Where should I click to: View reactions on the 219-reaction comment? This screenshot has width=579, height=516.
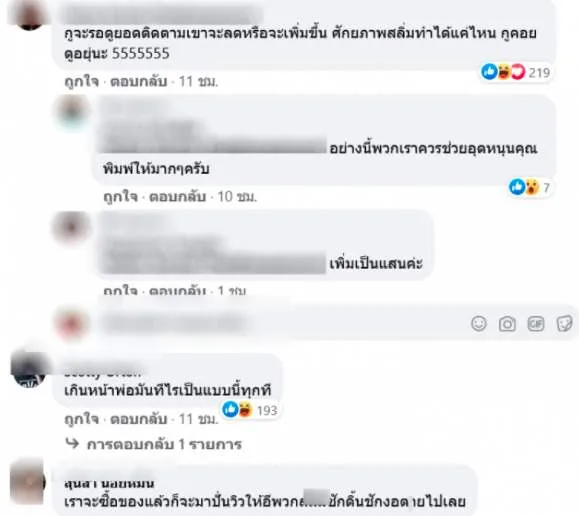coord(515,72)
